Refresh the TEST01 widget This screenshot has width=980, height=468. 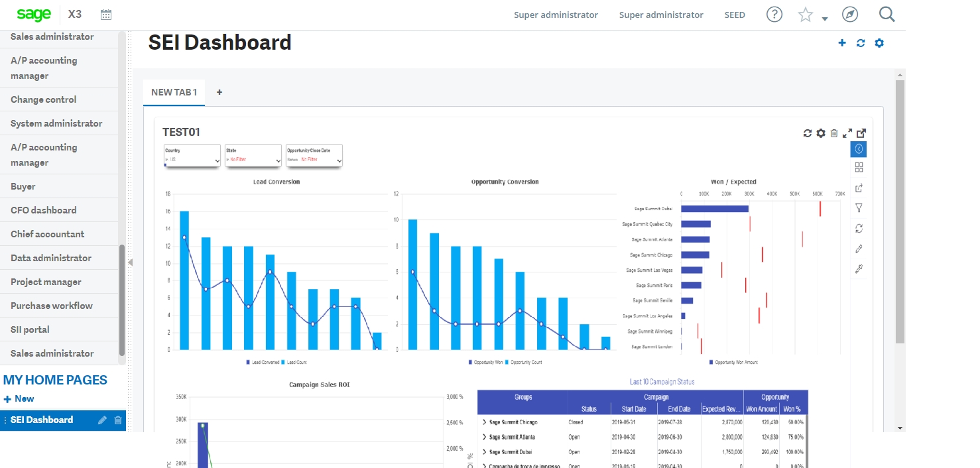[807, 133]
